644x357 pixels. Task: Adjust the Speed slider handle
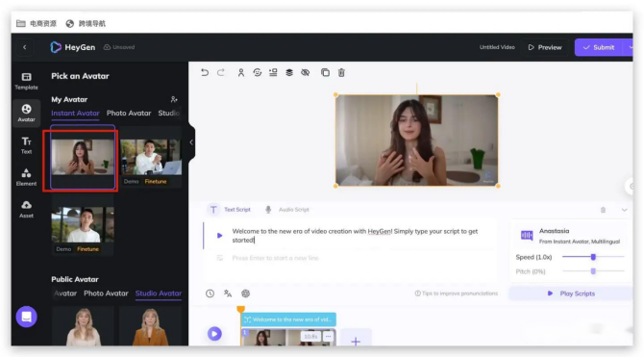pos(593,257)
